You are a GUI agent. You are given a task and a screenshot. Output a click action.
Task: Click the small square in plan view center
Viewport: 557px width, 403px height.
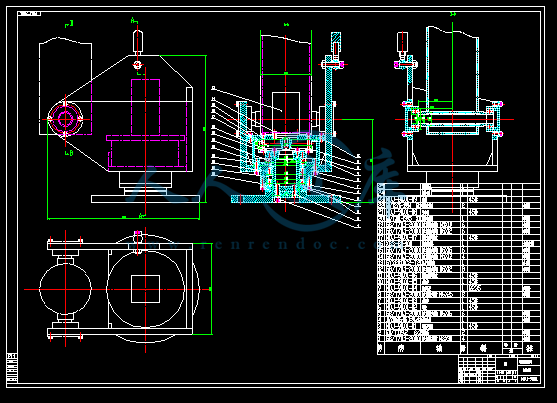[x=146, y=289]
